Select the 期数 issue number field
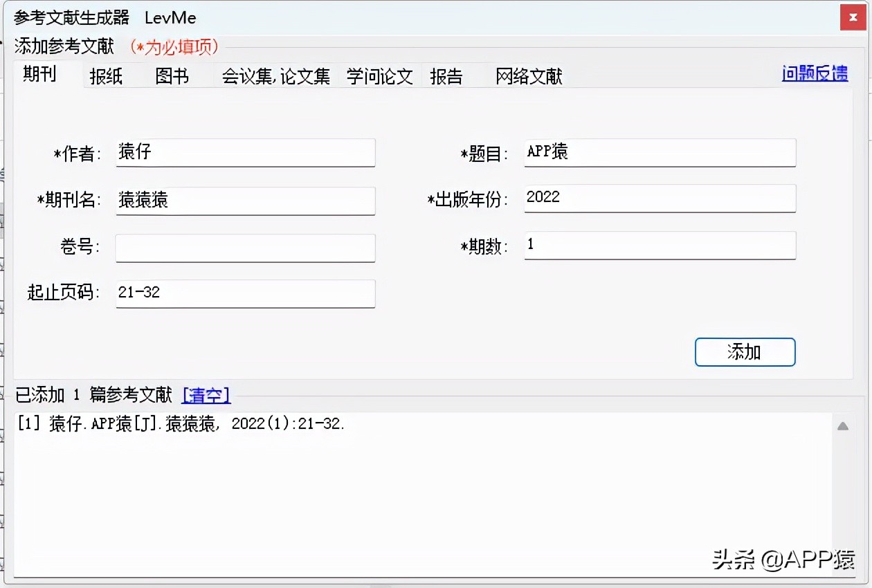 point(659,246)
